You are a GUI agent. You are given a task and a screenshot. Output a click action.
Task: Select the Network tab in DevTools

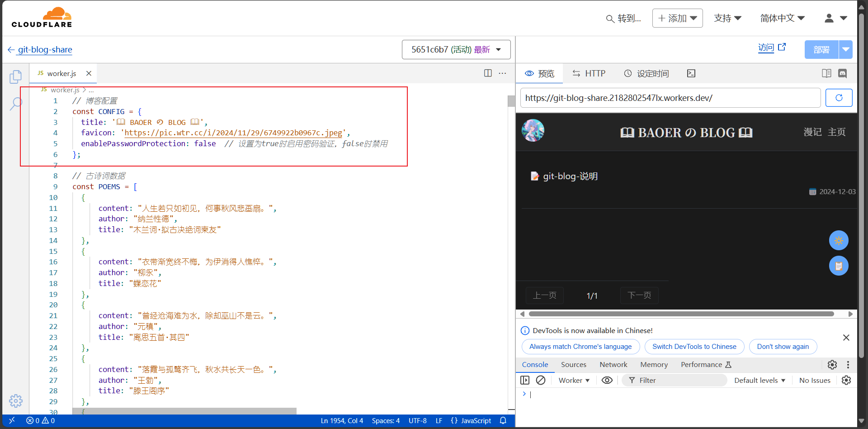(x=613, y=365)
